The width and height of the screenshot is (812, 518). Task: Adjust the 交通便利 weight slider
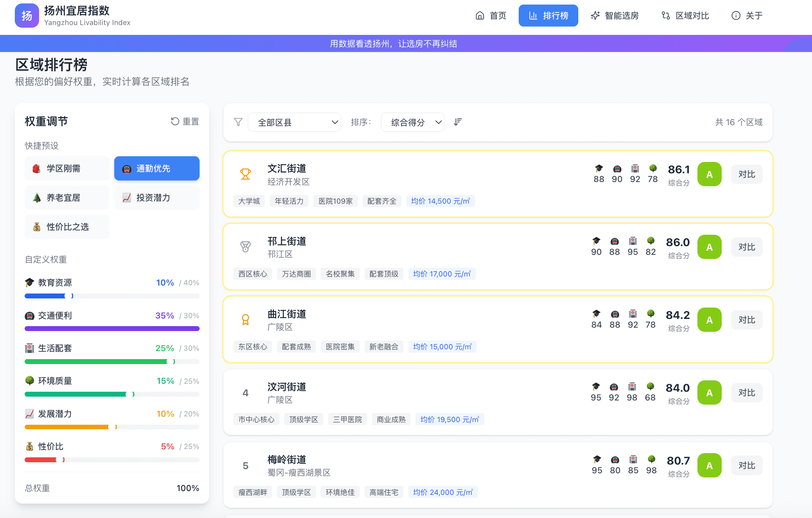click(112, 328)
